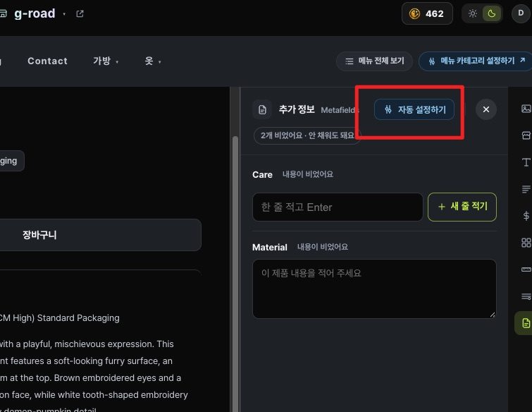532x412 pixels.
Task: Click the coin credits icon
Action: click(x=414, y=13)
